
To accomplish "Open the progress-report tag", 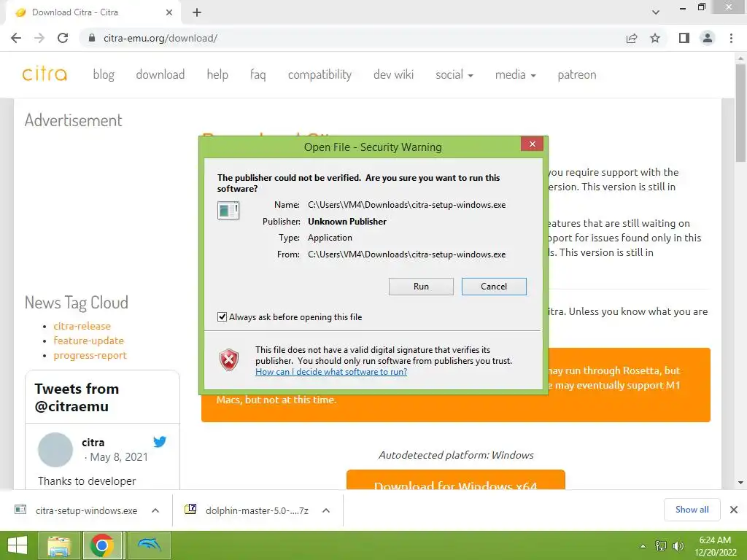I will (90, 355).
